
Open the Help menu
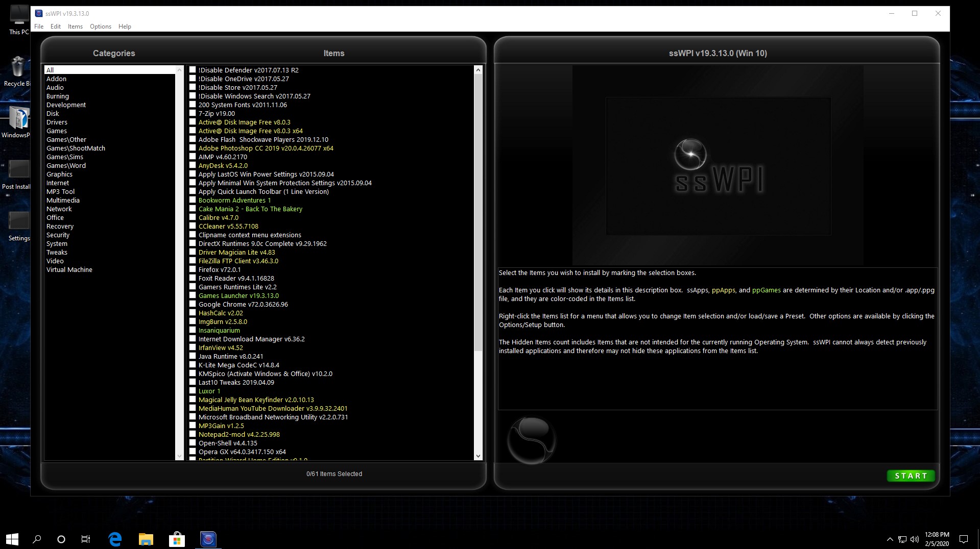[125, 27]
